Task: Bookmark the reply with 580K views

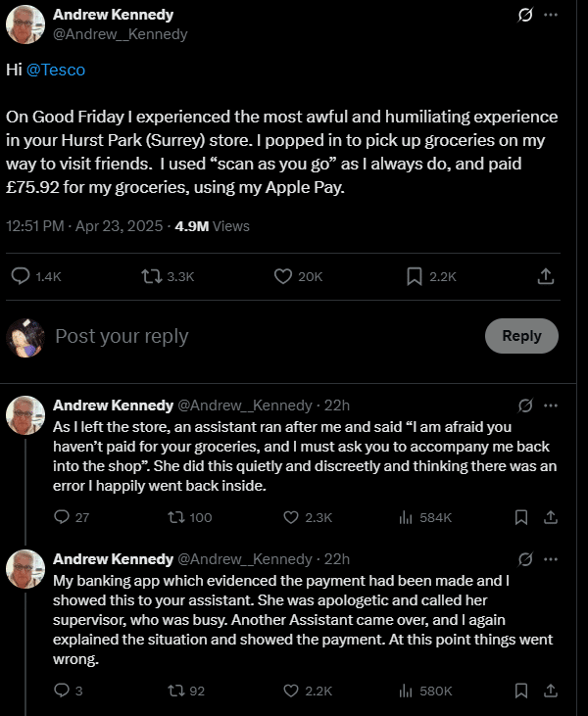Action: coord(521,691)
